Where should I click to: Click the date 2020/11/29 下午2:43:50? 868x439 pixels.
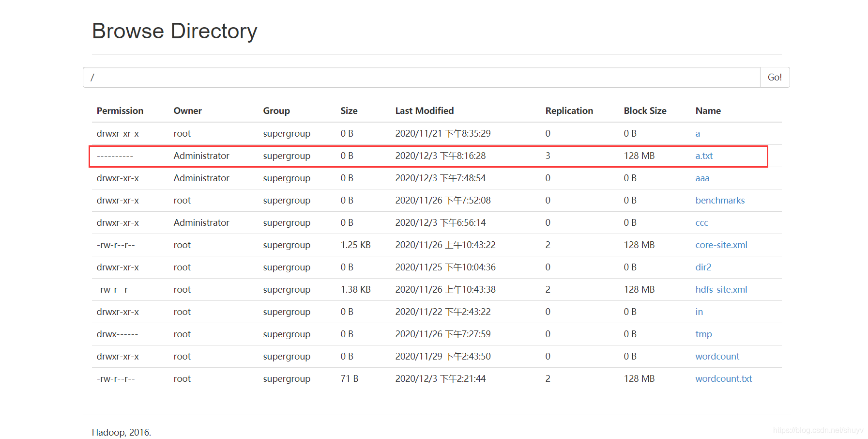443,357
